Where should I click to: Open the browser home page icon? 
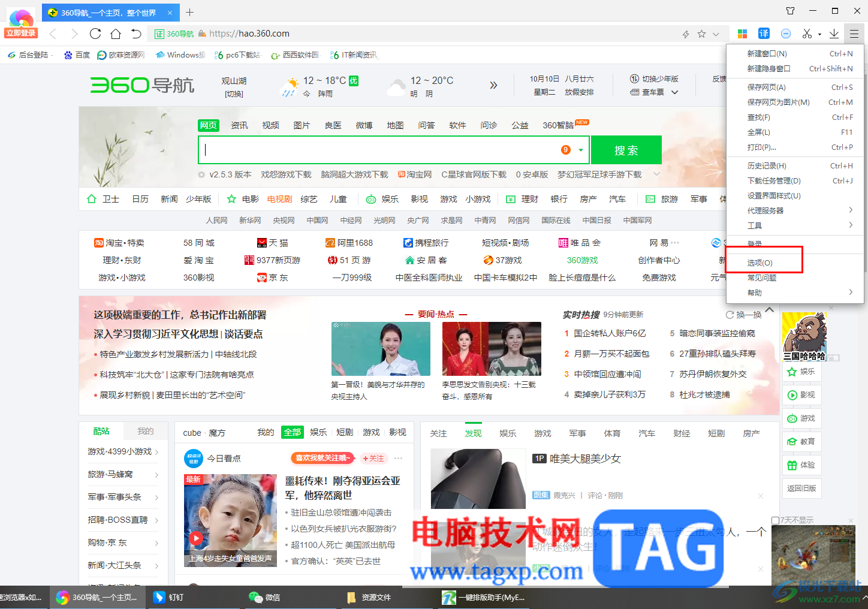(x=116, y=34)
